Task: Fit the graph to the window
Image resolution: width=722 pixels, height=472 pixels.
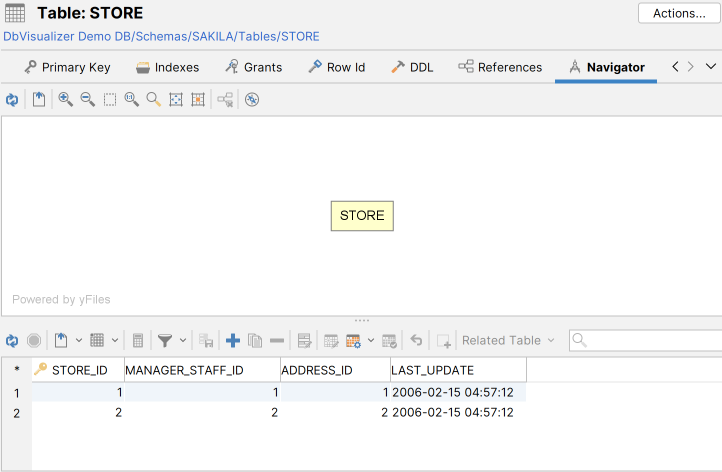Action: point(176,99)
